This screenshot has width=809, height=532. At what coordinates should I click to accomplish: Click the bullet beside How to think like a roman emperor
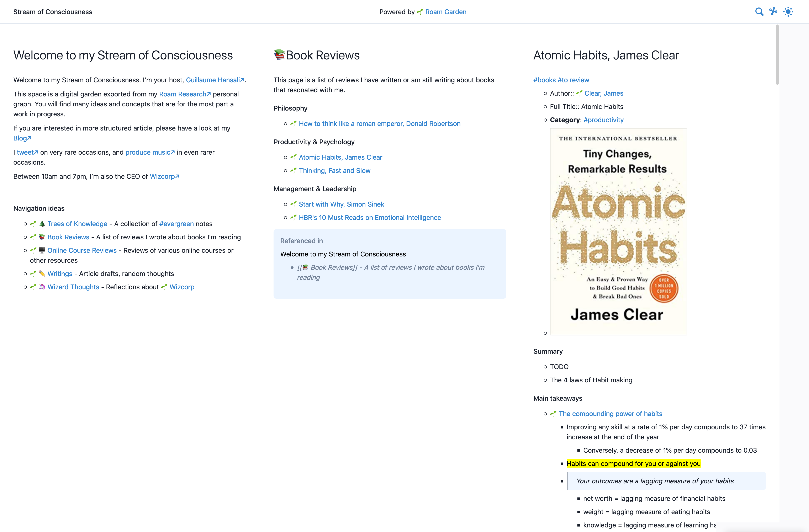tap(286, 124)
